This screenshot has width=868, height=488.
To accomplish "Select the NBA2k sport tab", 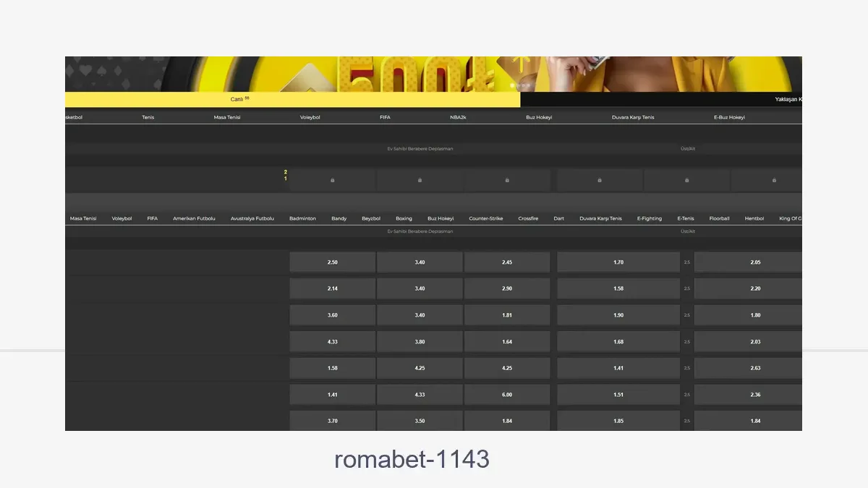I will click(458, 117).
